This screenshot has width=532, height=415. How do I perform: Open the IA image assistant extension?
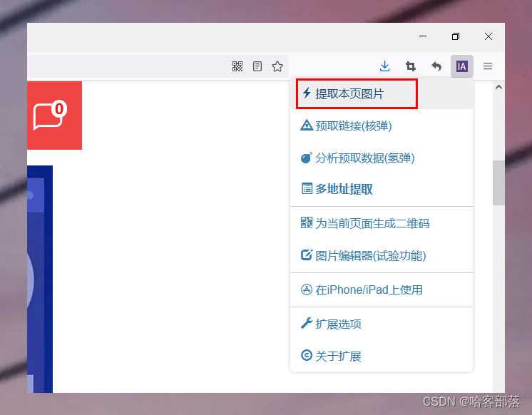(x=462, y=66)
